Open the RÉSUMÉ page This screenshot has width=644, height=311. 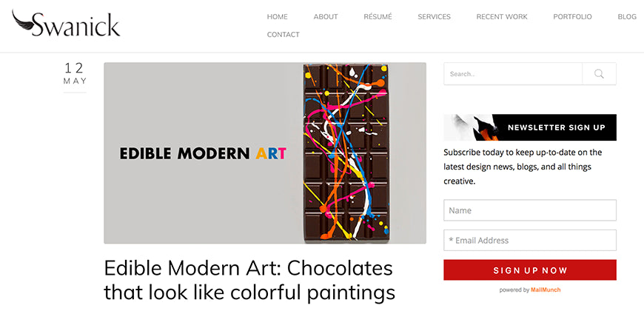point(378,17)
